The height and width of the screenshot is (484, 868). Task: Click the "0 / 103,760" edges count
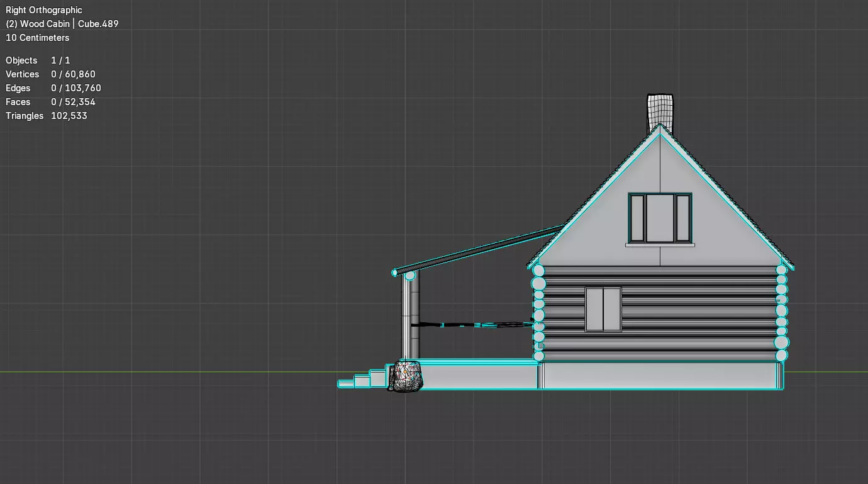[76, 88]
